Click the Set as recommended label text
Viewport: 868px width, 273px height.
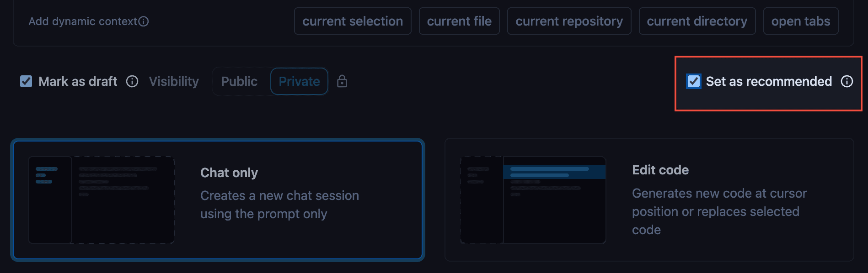pyautogui.click(x=769, y=81)
